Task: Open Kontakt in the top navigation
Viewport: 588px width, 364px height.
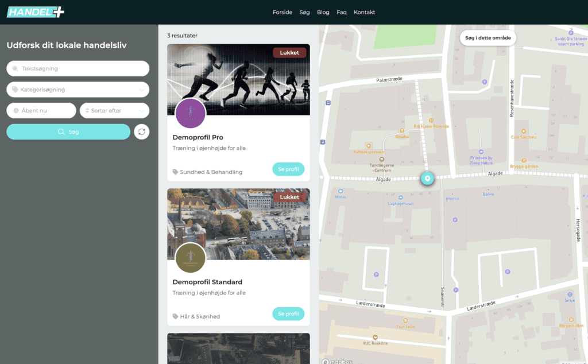Action: tap(364, 13)
